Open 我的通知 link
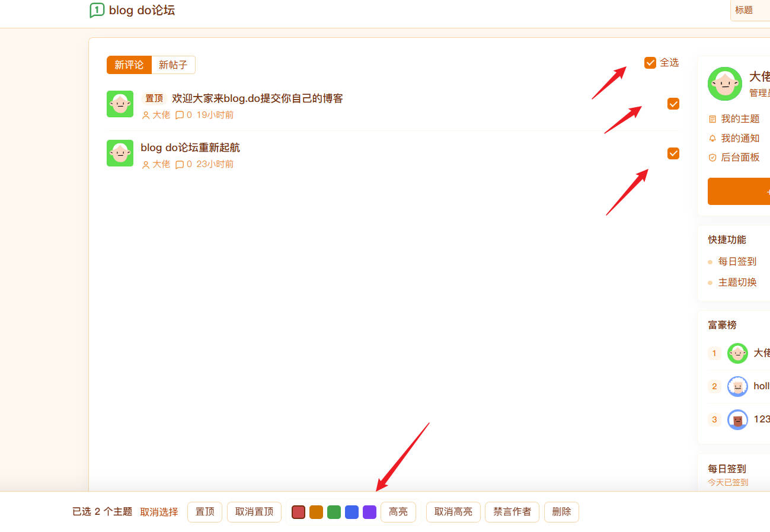The image size is (770, 532). pyautogui.click(x=740, y=138)
